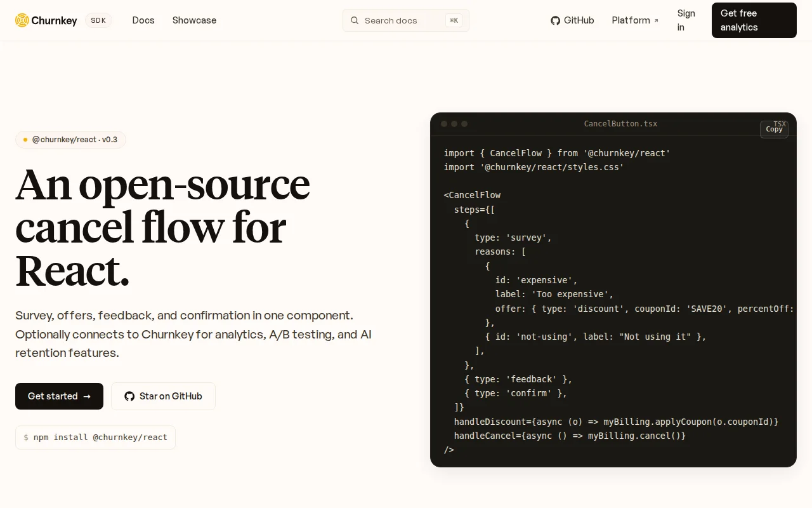Click GitHub icon in Star button

coord(129,396)
